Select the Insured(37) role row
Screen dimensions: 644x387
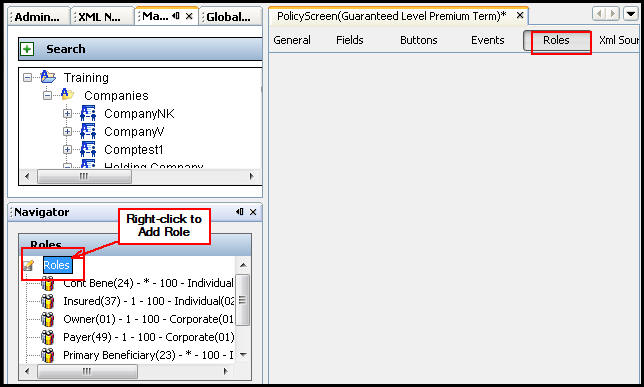coord(149,302)
